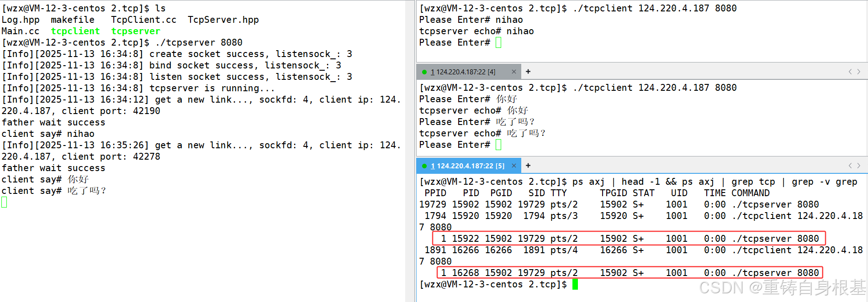Screen dimensions: 868x302
Task: Switch to the 124.220.4.187:22 [5] session tab
Action: tap(467, 166)
